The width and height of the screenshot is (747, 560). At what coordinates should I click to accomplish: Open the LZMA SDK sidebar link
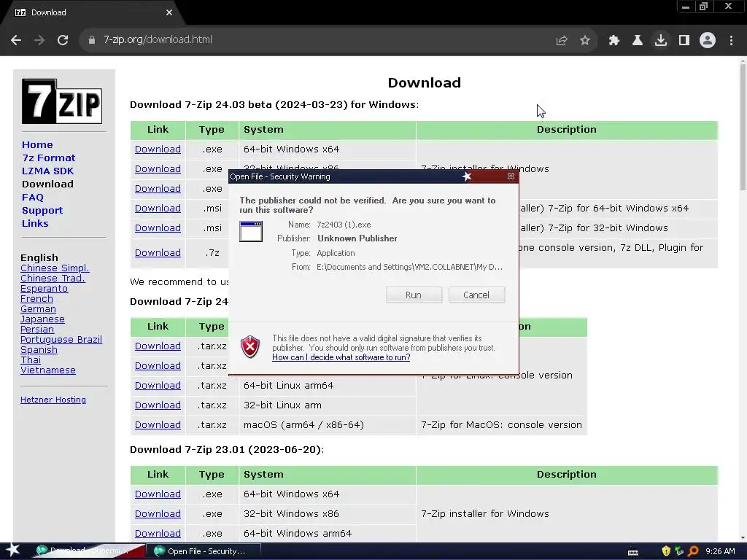tap(47, 171)
